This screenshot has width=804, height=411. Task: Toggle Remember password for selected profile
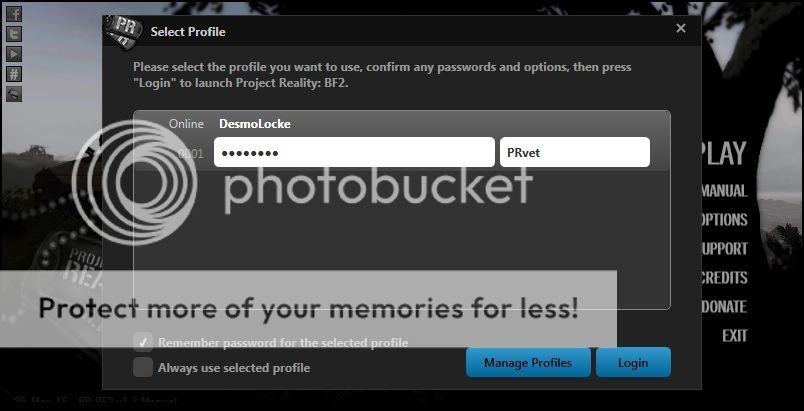click(143, 342)
